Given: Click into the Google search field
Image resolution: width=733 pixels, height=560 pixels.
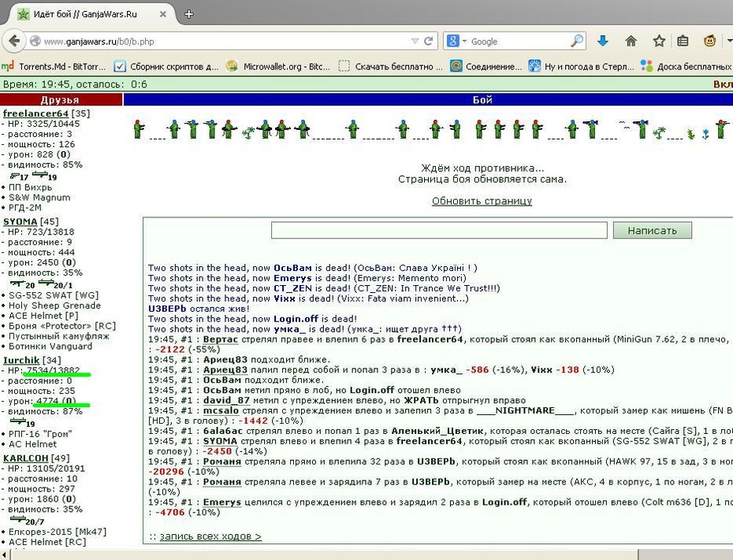Looking at the screenshot, I should (x=519, y=41).
